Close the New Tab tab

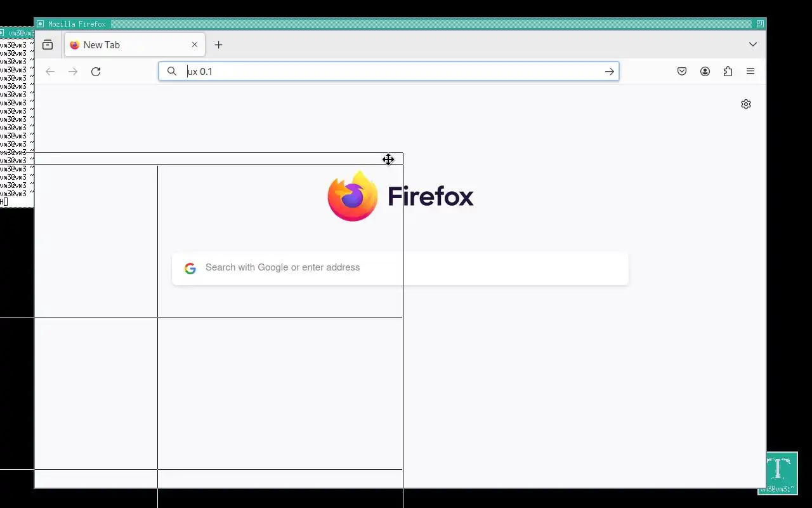[x=195, y=44]
